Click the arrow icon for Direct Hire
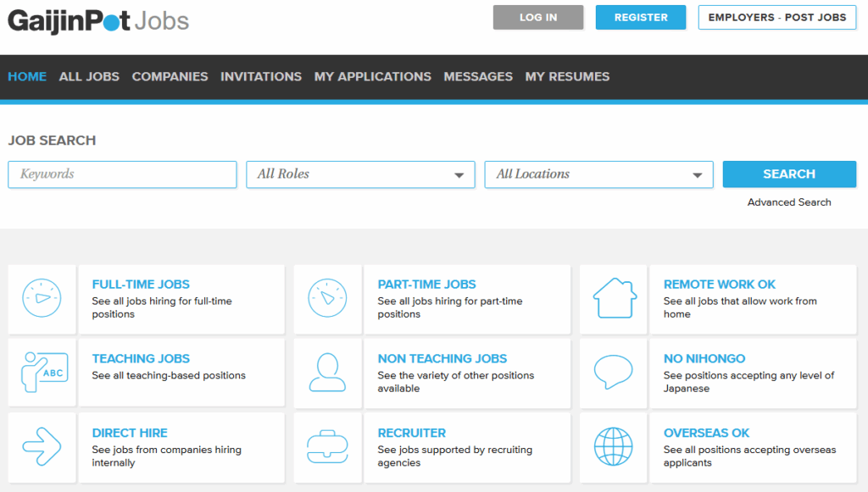This screenshot has height=492, width=868. 42,446
